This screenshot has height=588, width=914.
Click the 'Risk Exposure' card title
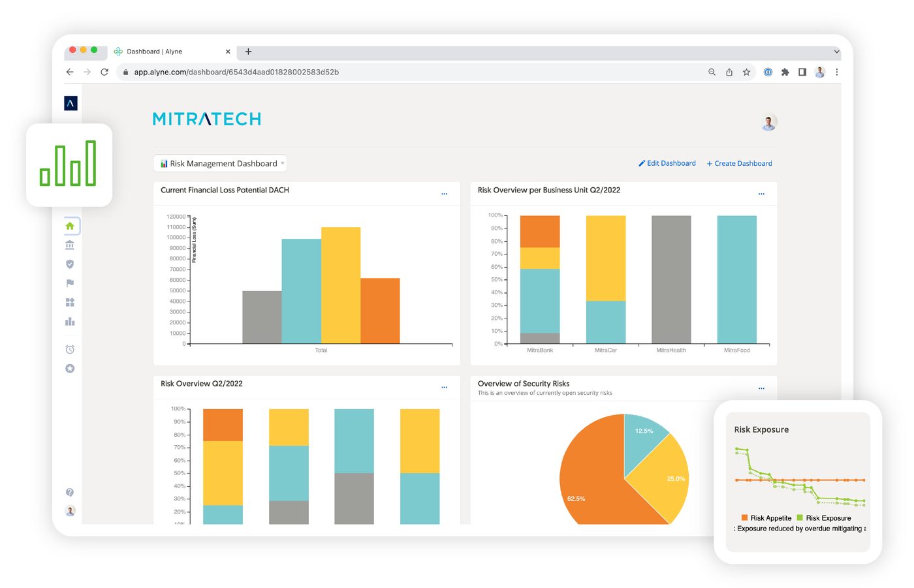point(761,429)
